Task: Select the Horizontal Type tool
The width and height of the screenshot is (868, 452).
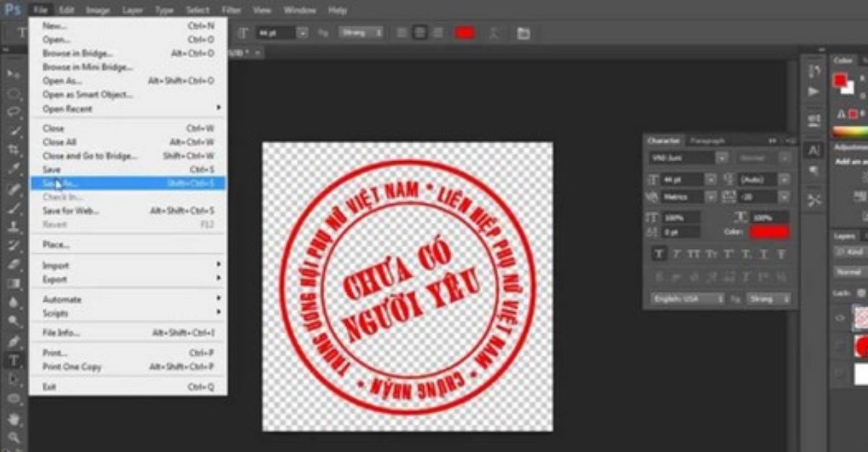Action: (13, 360)
